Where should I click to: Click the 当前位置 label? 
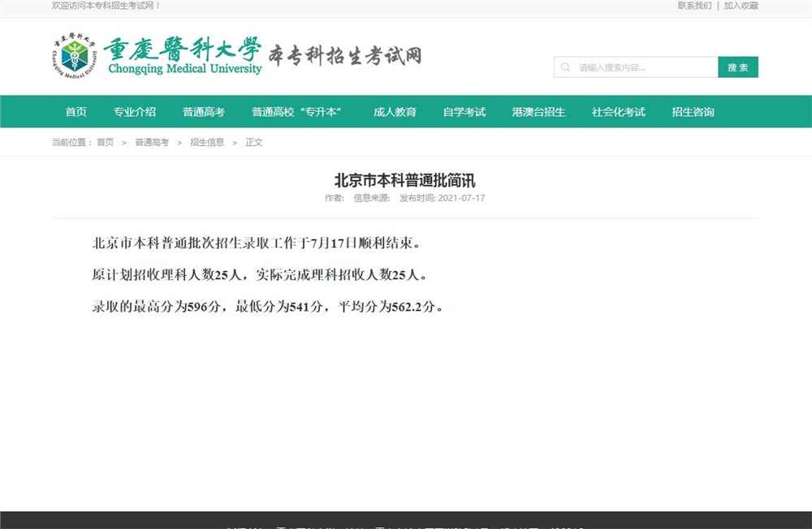[x=72, y=142]
